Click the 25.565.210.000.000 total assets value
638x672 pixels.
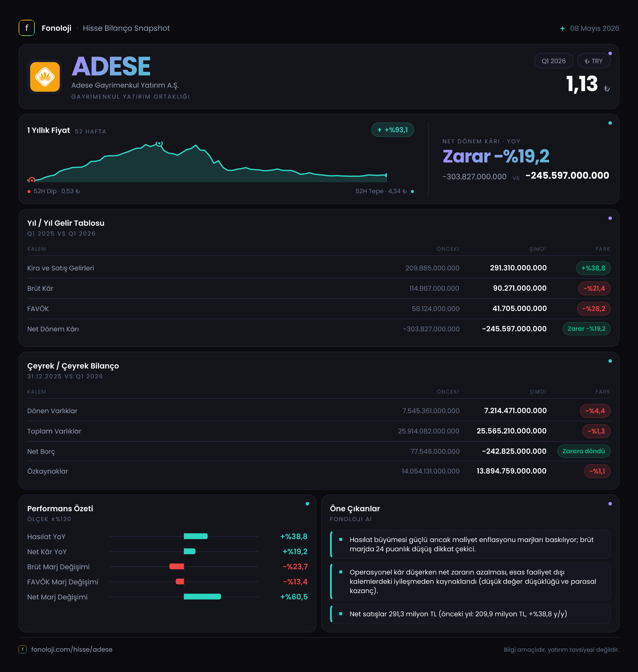(512, 431)
